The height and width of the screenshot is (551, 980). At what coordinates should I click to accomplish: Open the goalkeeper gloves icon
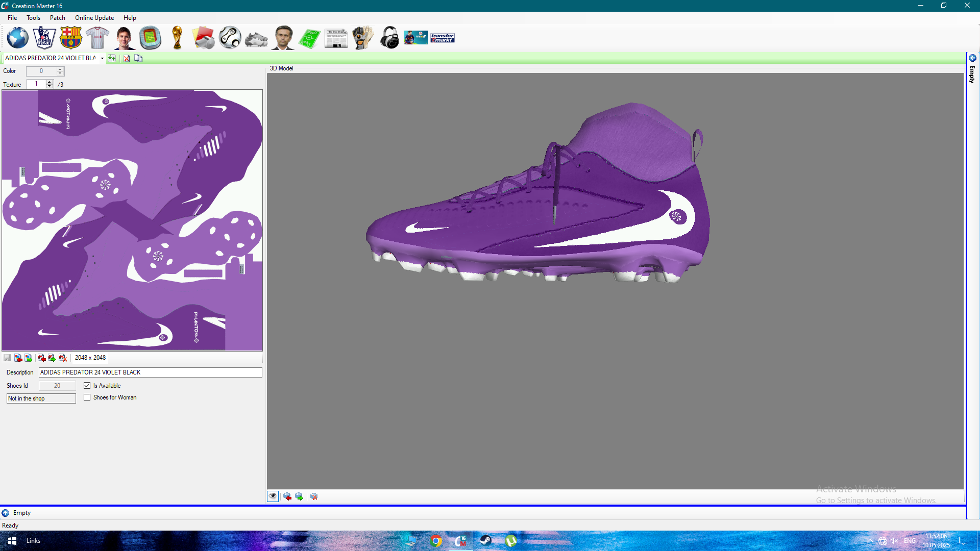point(363,38)
